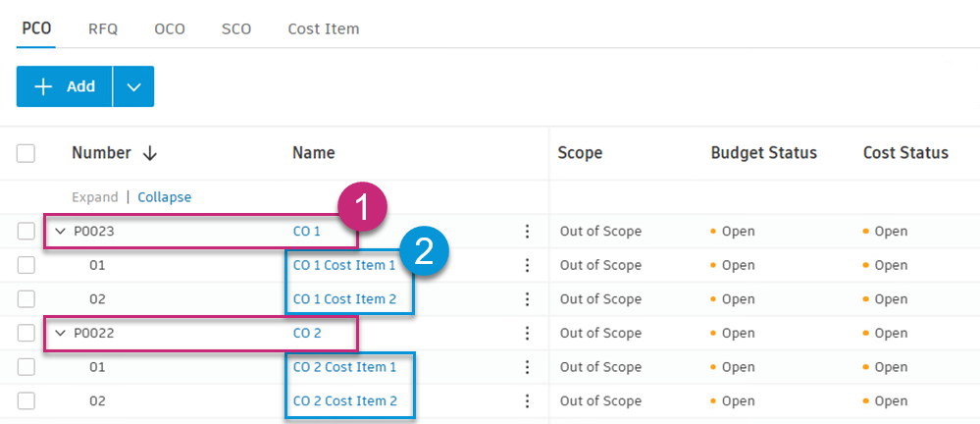Check the box for row P0023
This screenshot has width=980, height=424.
(26, 232)
